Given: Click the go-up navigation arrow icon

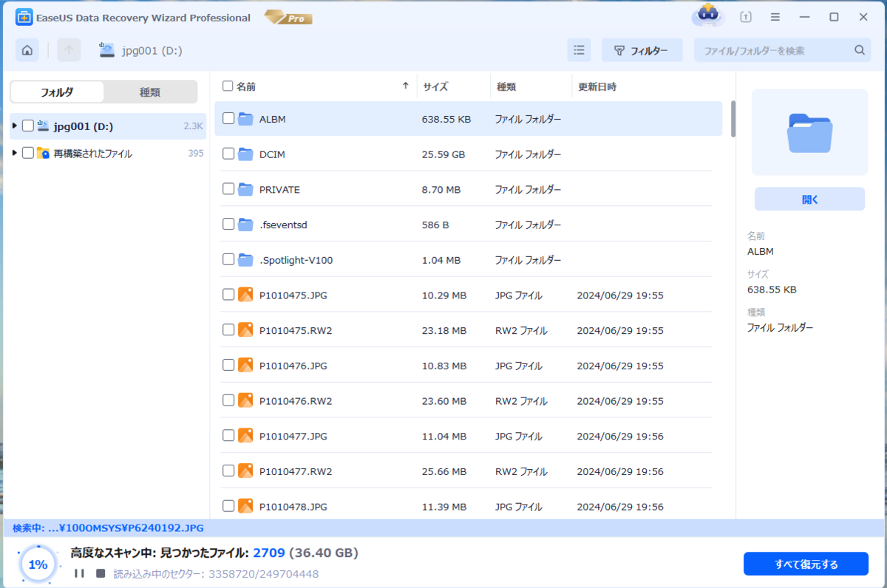Looking at the screenshot, I should click(x=68, y=49).
